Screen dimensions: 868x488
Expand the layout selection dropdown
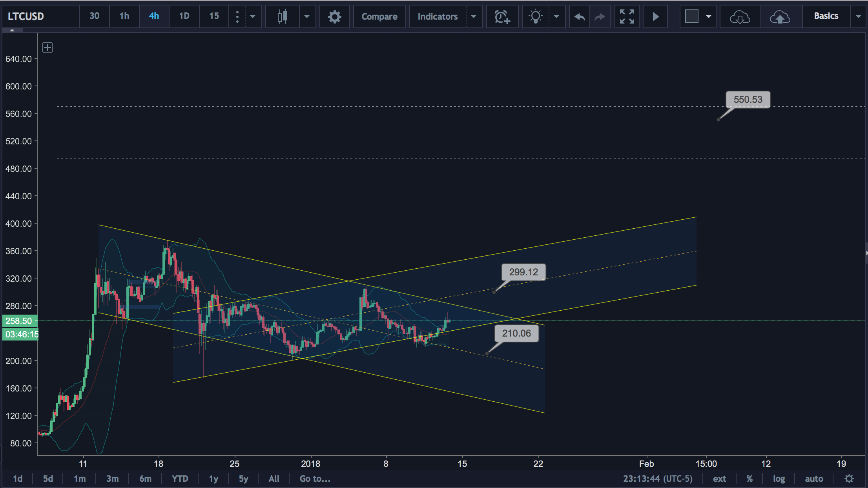click(709, 16)
